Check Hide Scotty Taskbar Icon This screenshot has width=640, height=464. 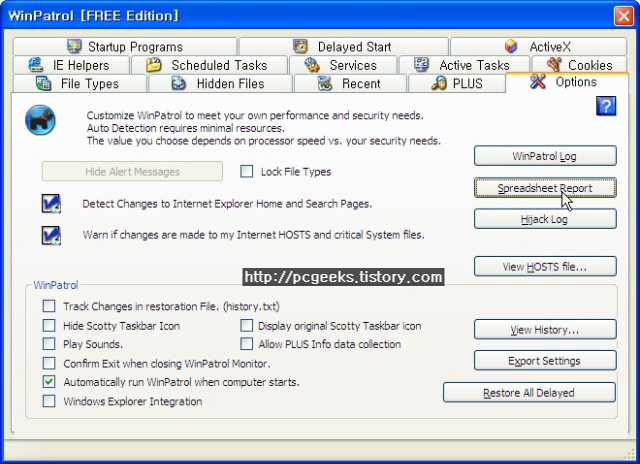click(x=49, y=325)
